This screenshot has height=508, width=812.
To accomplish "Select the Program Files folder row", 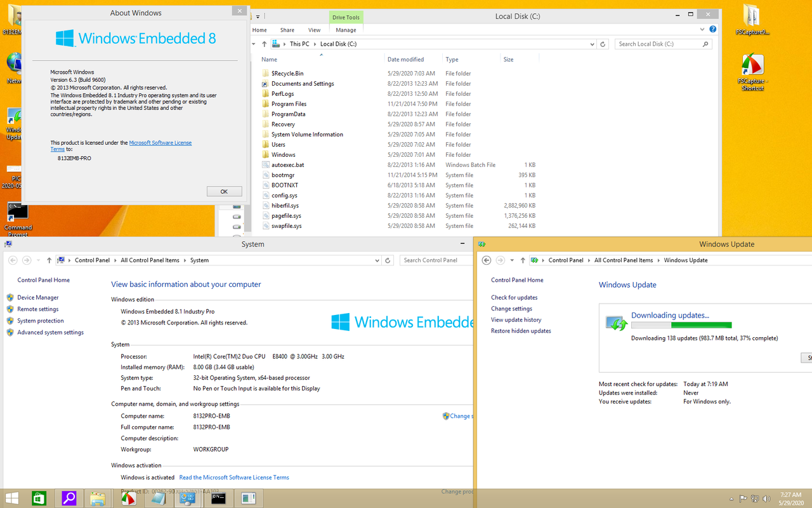I will point(398,104).
